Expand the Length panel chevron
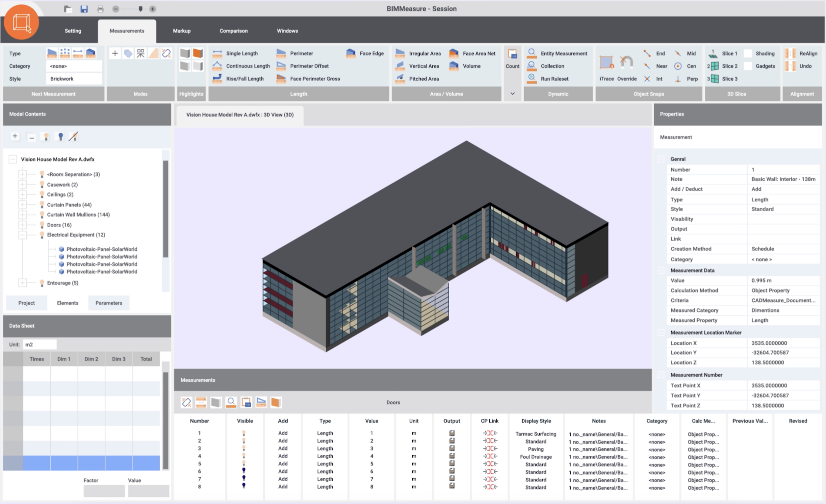 (x=512, y=94)
